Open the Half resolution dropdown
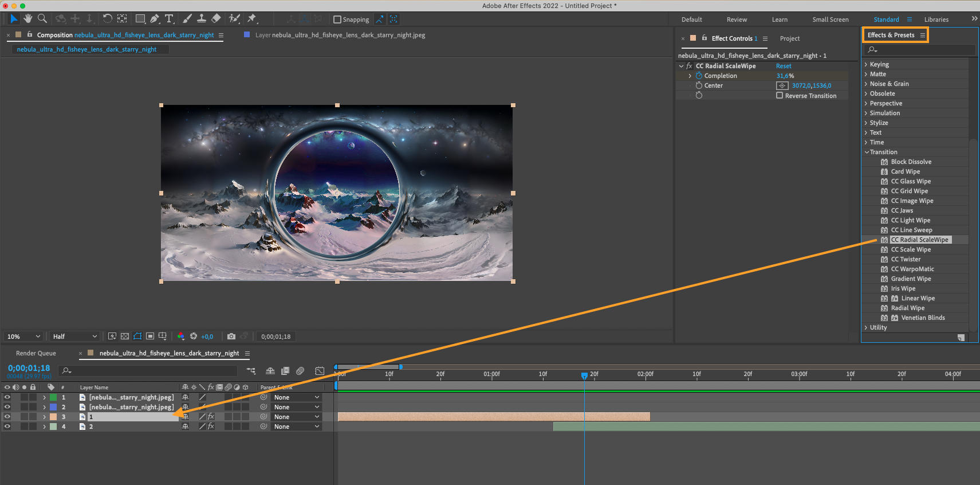 pos(74,337)
